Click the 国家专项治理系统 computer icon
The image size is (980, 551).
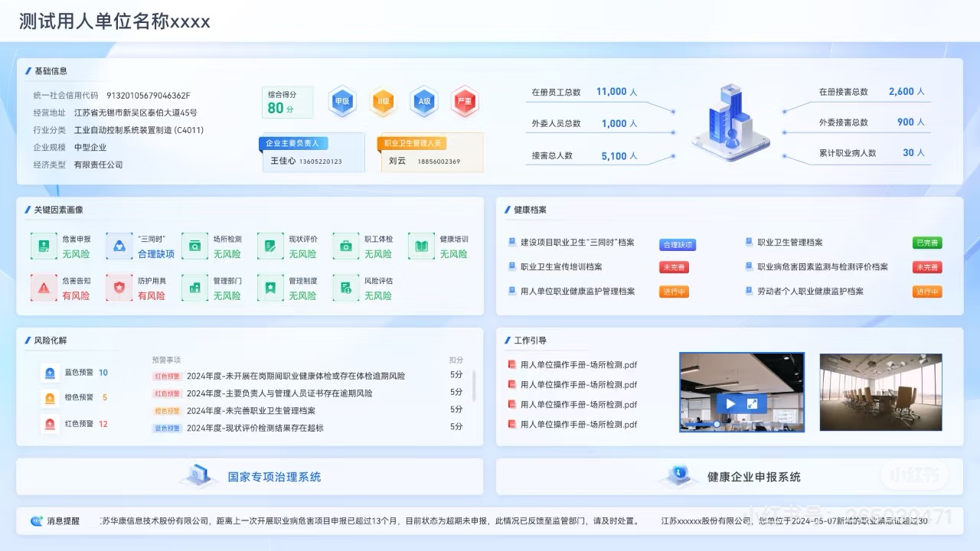(199, 476)
